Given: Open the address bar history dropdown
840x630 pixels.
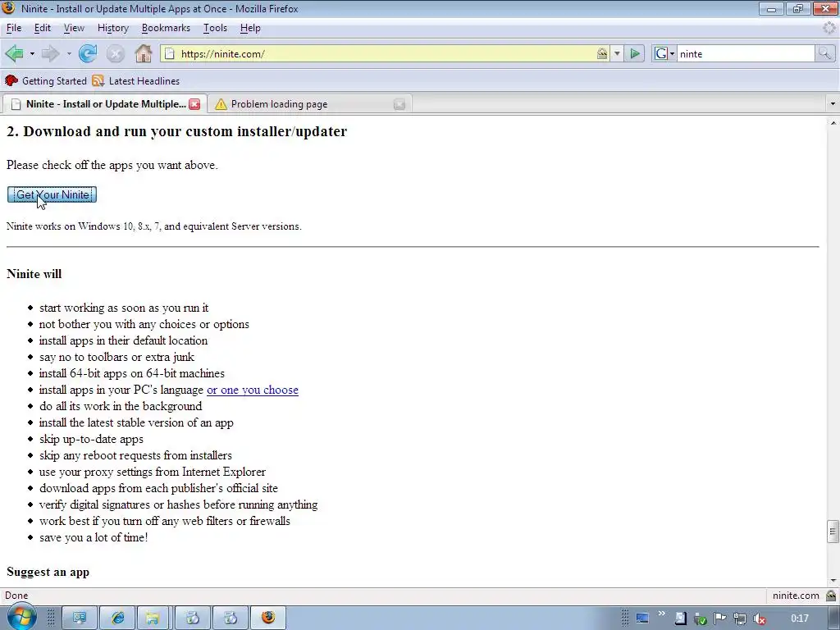Looking at the screenshot, I should tap(617, 53).
